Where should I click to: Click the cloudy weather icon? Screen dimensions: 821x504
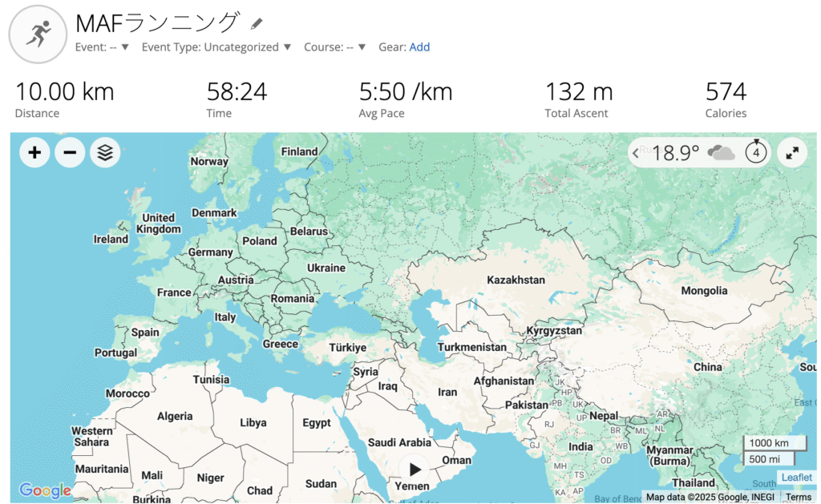721,153
